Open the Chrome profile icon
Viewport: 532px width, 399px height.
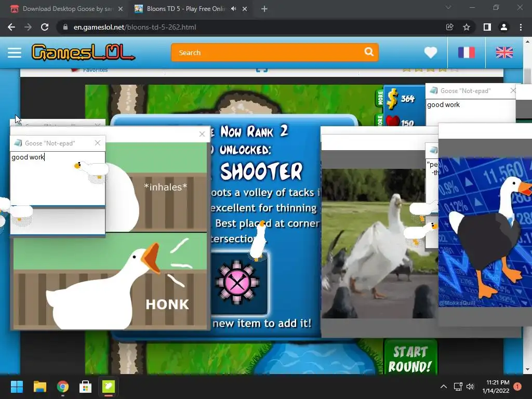(504, 27)
